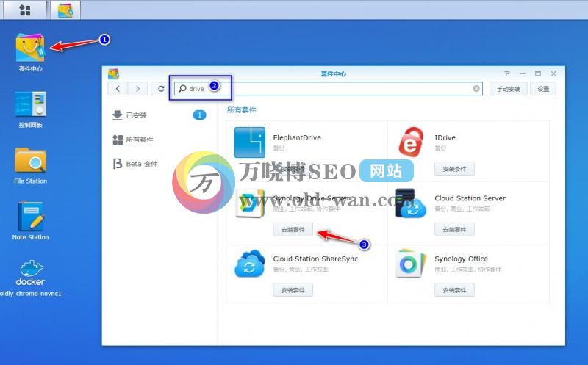Select 已安装 in the sidebar

[x=159, y=115]
